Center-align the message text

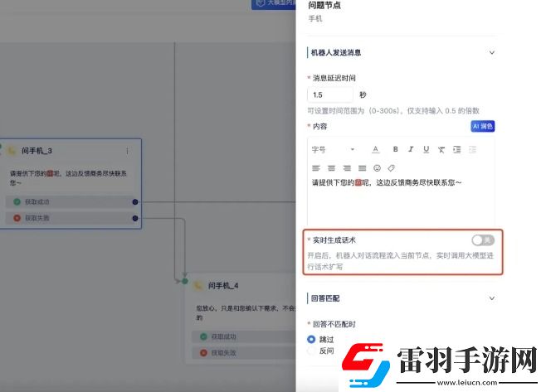coord(332,168)
